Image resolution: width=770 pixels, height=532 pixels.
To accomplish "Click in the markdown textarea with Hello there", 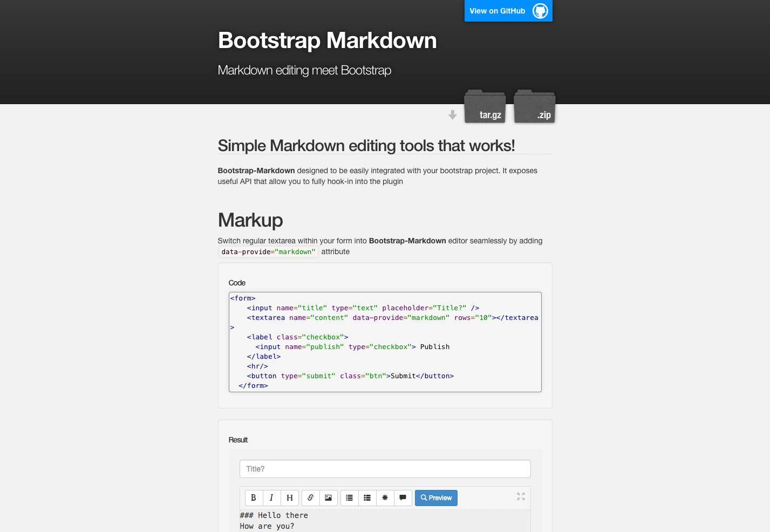I will pos(385,521).
